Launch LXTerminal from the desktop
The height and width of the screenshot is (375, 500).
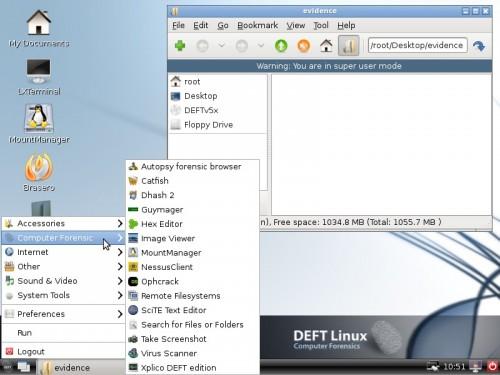click(39, 77)
